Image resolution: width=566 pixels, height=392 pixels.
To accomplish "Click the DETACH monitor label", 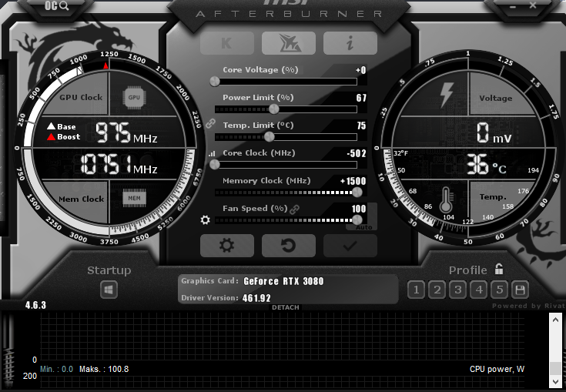I will click(286, 307).
